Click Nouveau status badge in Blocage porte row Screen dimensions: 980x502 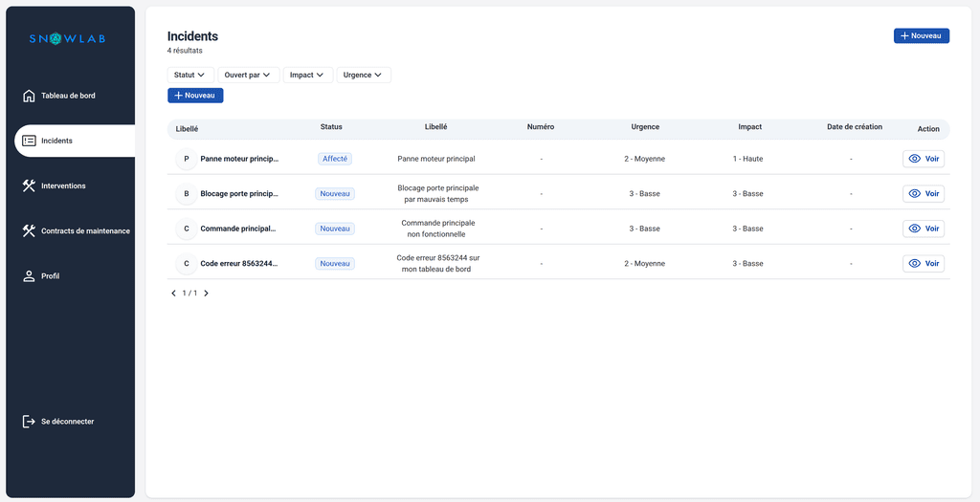point(334,194)
